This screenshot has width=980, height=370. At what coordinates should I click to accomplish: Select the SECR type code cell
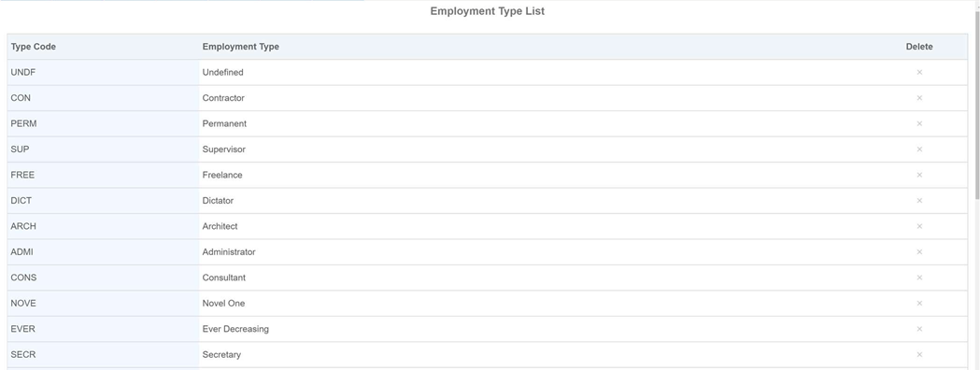point(103,354)
